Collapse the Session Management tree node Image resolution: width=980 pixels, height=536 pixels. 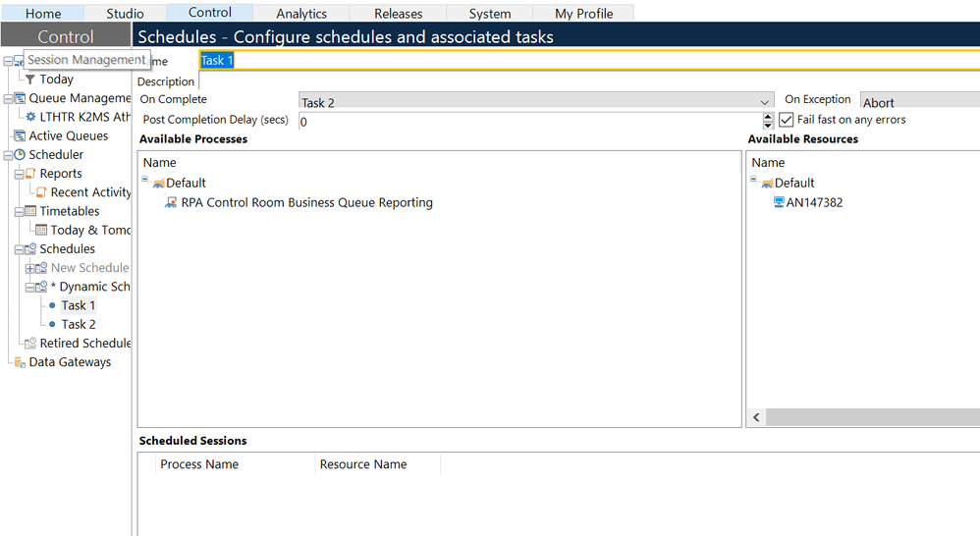[x=8, y=61]
